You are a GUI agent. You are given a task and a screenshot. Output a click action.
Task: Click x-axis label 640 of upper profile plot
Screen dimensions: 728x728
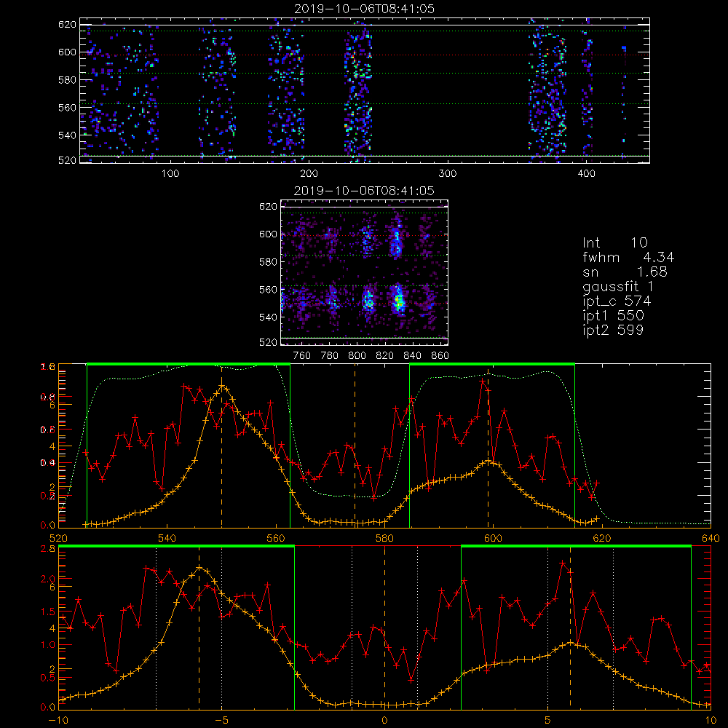coord(711,539)
